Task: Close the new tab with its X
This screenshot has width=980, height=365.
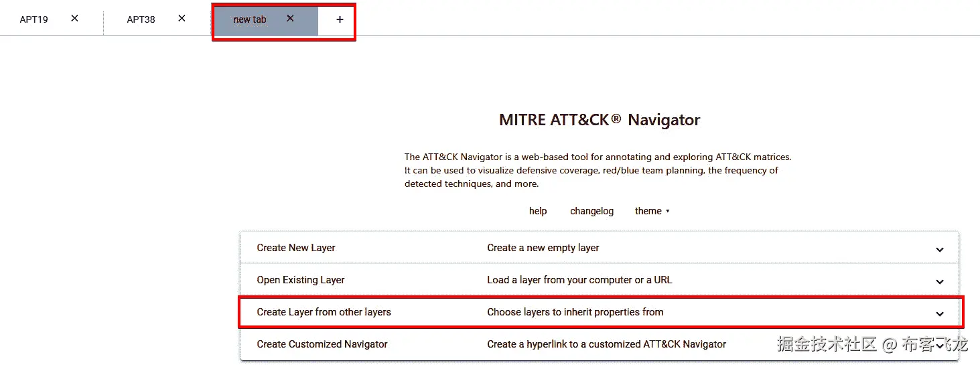Action: coord(290,19)
